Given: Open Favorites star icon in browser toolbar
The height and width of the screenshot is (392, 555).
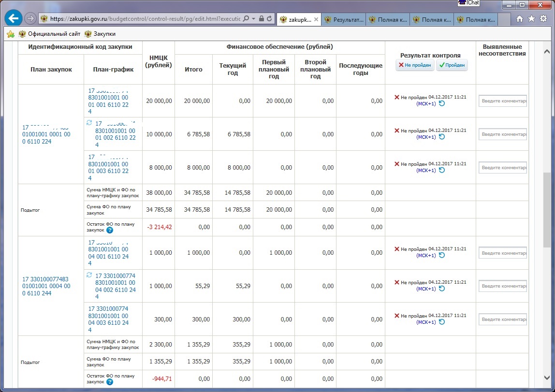Looking at the screenshot, I should point(531,19).
